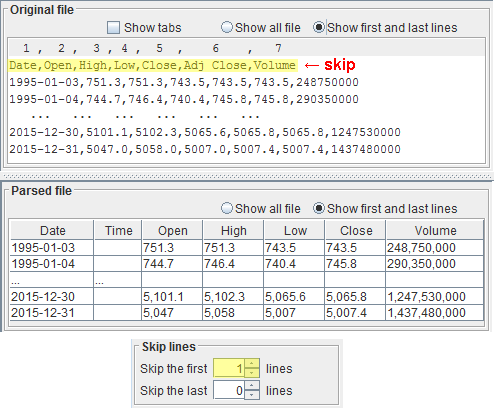Select the 5,047 open cell
The width and height of the screenshot is (494, 410).
(x=172, y=313)
